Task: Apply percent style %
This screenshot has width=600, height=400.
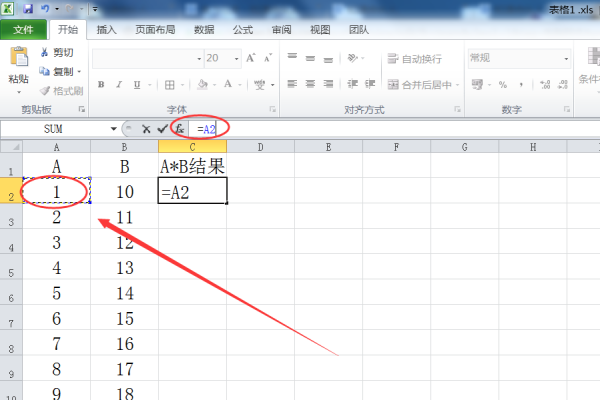Action: coord(503,85)
